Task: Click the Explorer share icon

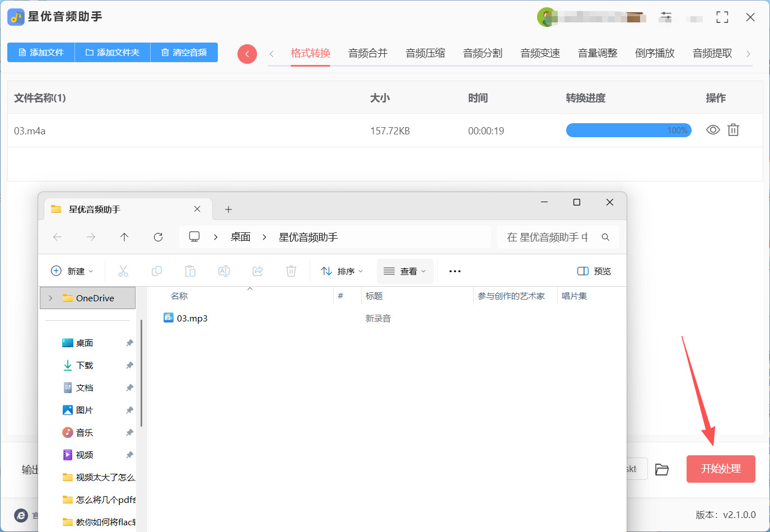Action: [x=258, y=271]
